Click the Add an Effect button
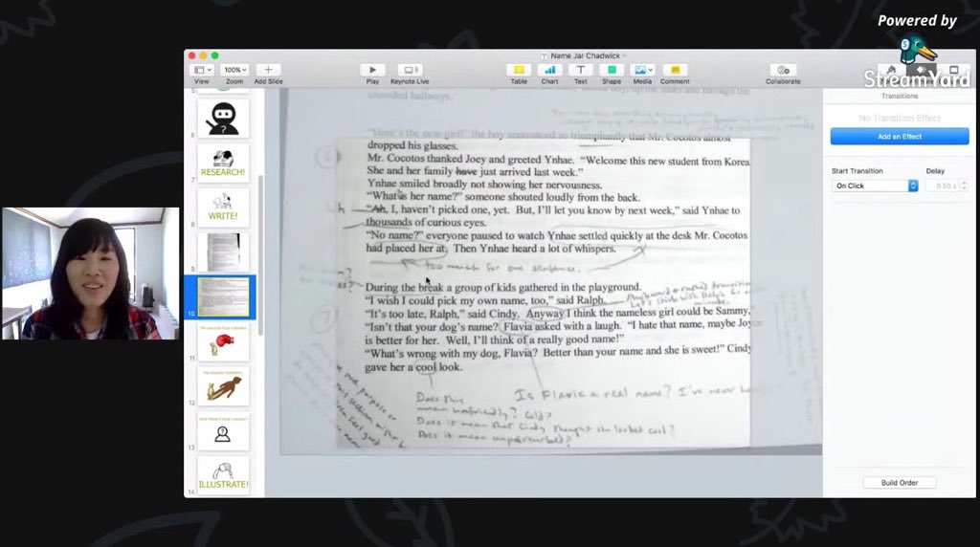The width and height of the screenshot is (980, 547). pos(900,136)
